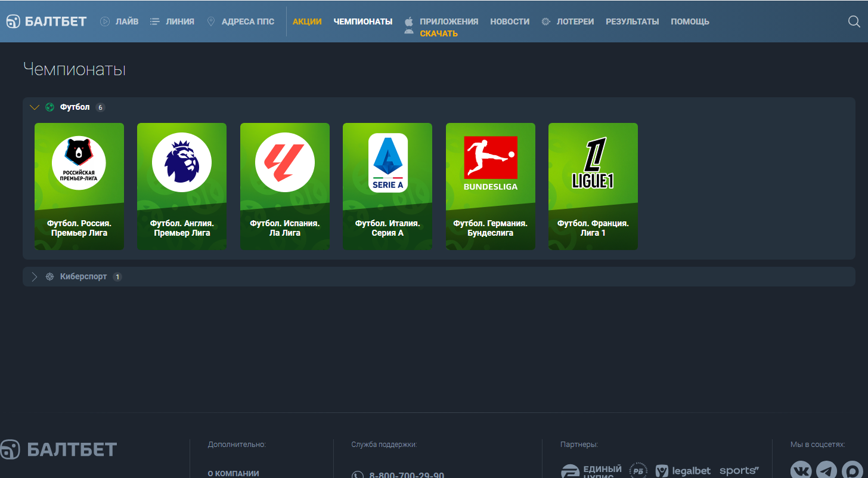
Task: Click the Партнеры: footer label
Action: (579, 445)
